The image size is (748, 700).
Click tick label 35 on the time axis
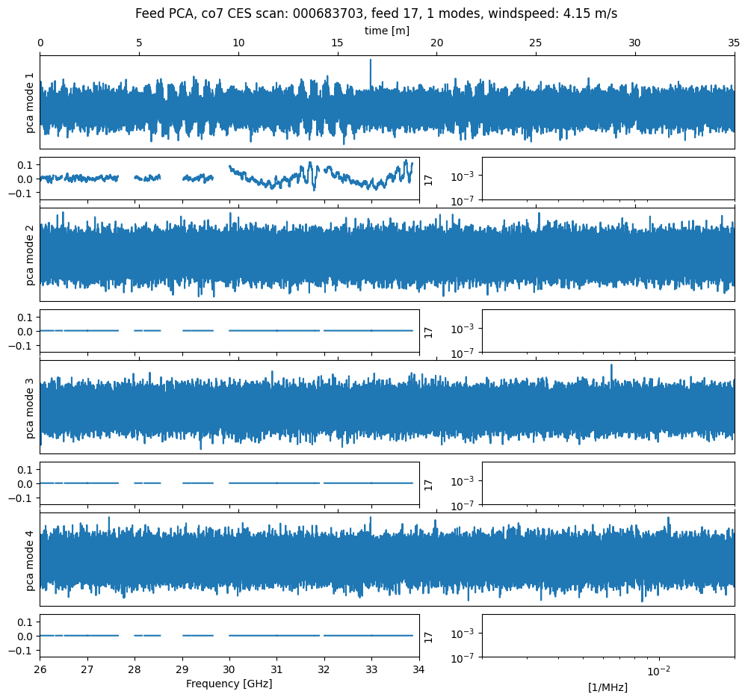(x=734, y=43)
